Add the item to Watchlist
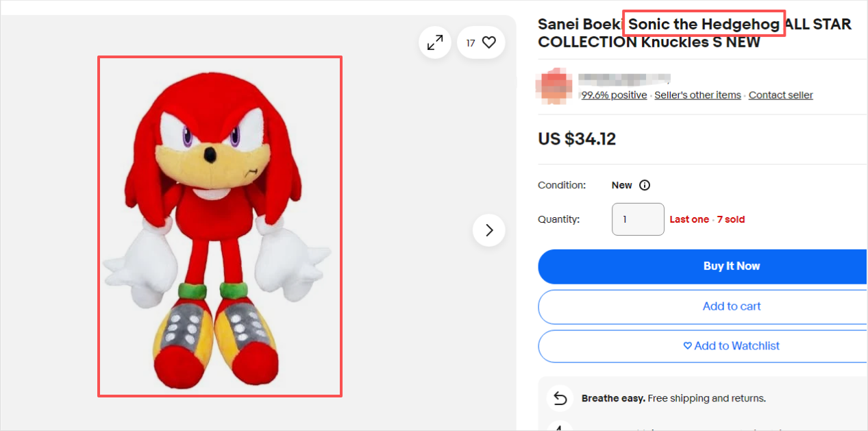This screenshot has width=868, height=431. 731,346
